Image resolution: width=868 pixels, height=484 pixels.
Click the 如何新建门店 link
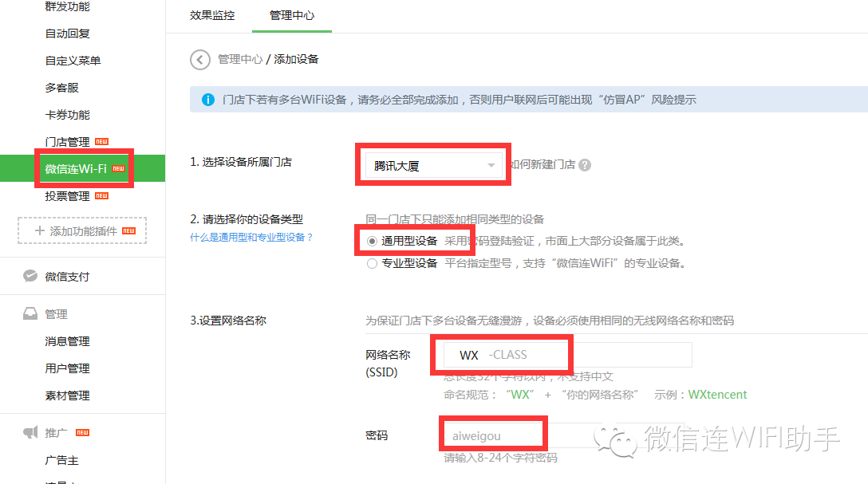(542, 165)
